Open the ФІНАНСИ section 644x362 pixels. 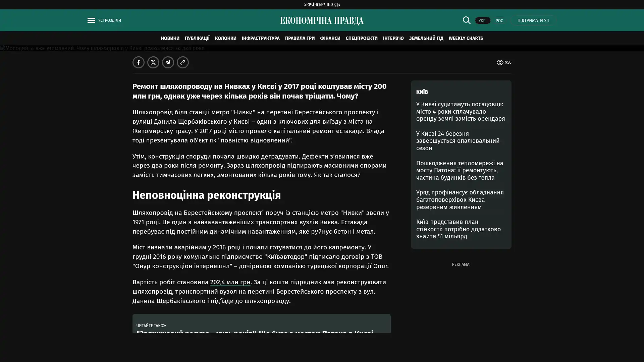330,38
